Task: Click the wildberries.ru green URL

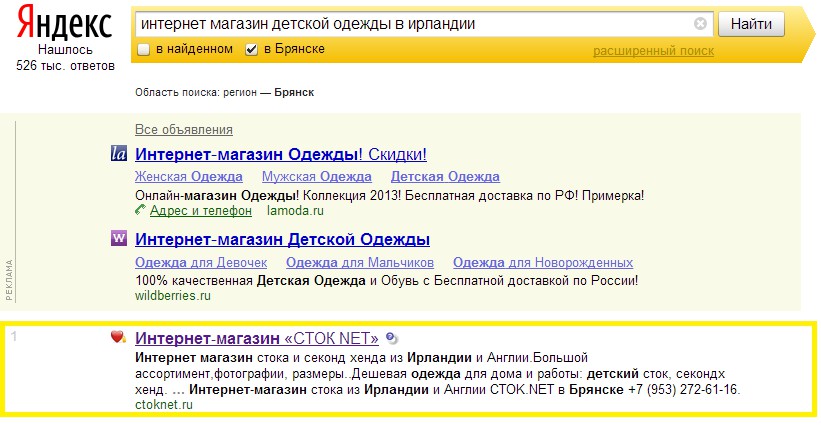Action: click(173, 296)
